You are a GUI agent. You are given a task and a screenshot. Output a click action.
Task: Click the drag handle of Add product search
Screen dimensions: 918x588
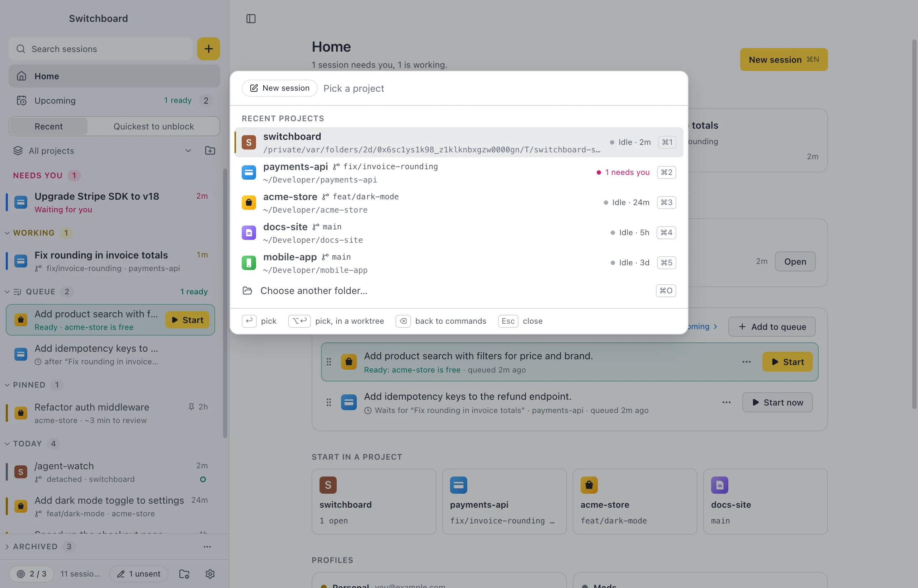[329, 362]
